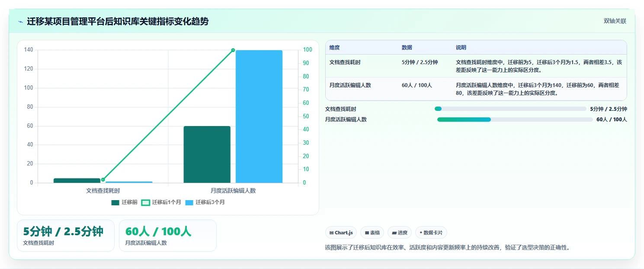This screenshot has width=644, height=269.
Task: Toggle the 迁移后3个月 legend item
Action: pyautogui.click(x=205, y=202)
